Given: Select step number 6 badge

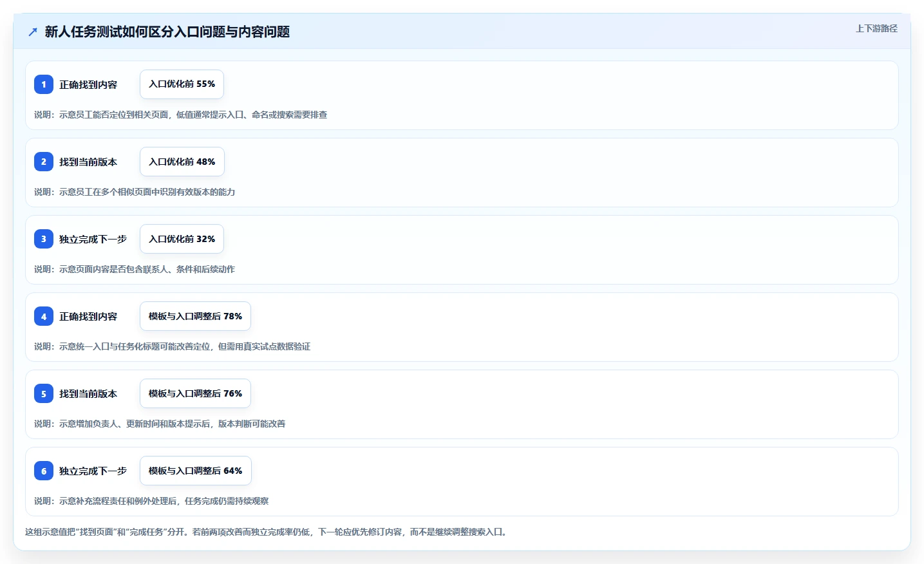Looking at the screenshot, I should point(44,471).
